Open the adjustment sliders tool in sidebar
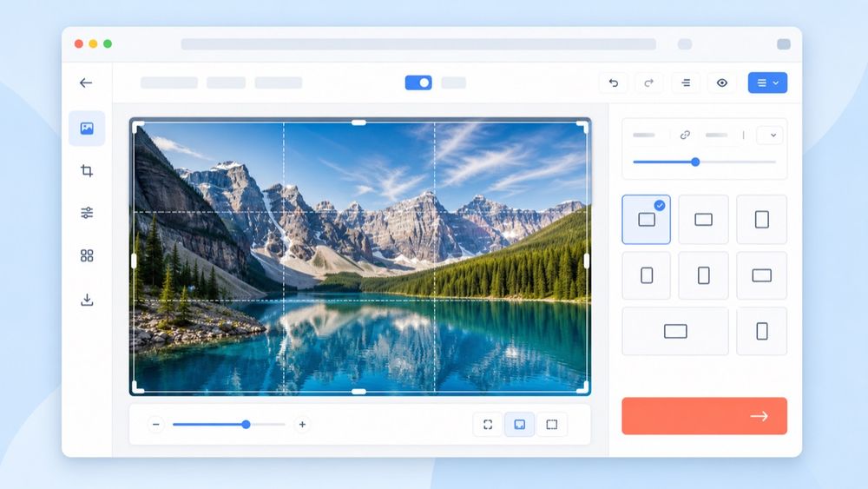868x489 pixels. click(x=87, y=213)
